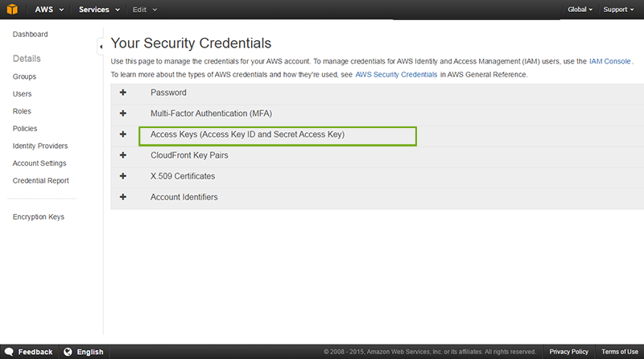Open the Privacy Policy footer link
Image resolution: width=644 pixels, height=359 pixels.
[568, 352]
